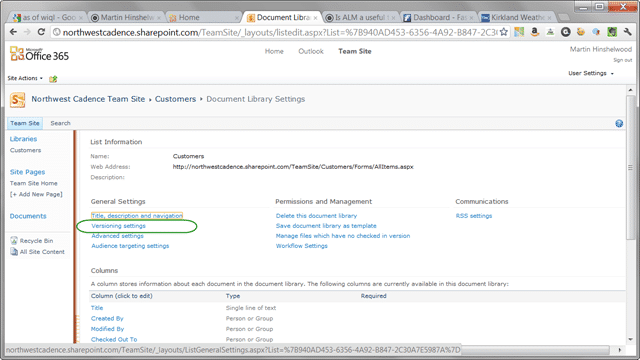
Task: Open Chrome's wrench settings menu
Action: [x=627, y=32]
